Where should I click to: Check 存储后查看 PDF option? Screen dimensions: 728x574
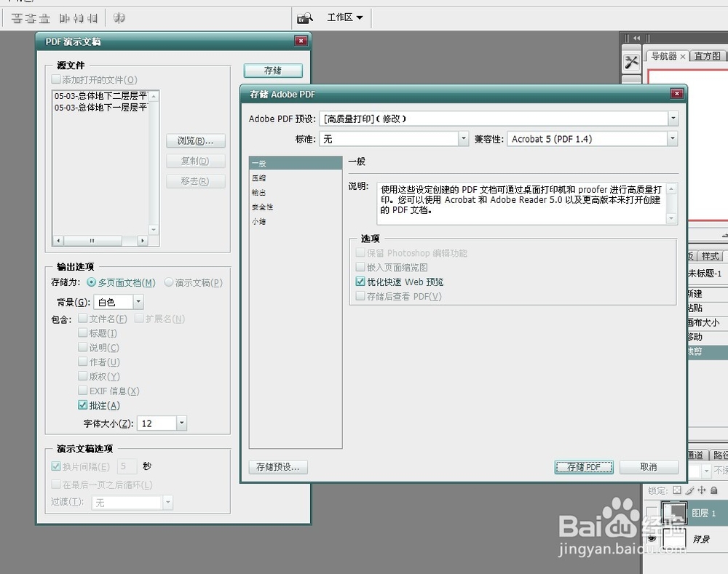click(x=360, y=296)
